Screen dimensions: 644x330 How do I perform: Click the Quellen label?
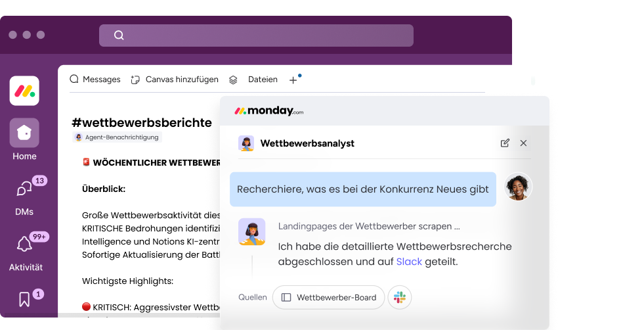253,297
